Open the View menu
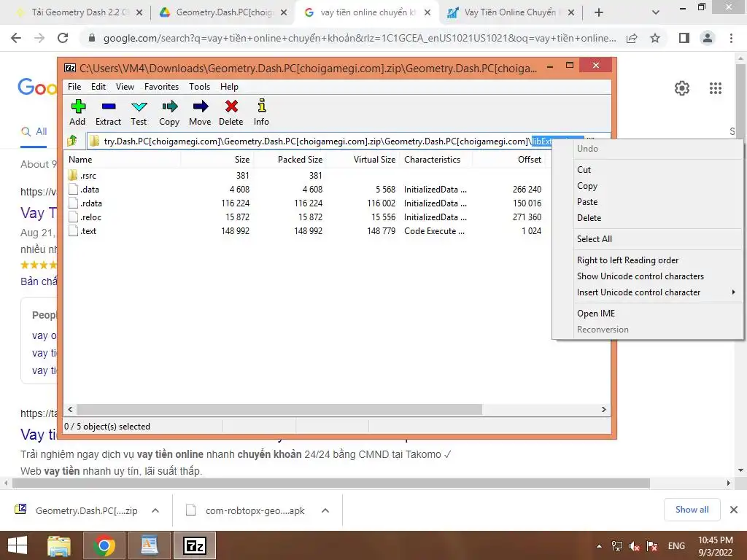This screenshot has width=747, height=560. point(125,87)
